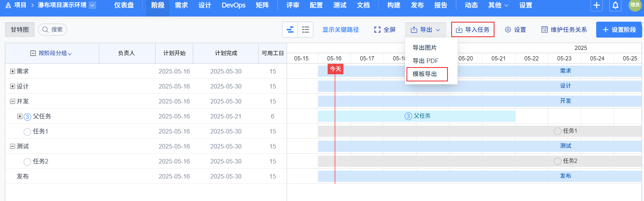Click the plus icon in top bar
The image size is (644, 201).
(x=597, y=5)
